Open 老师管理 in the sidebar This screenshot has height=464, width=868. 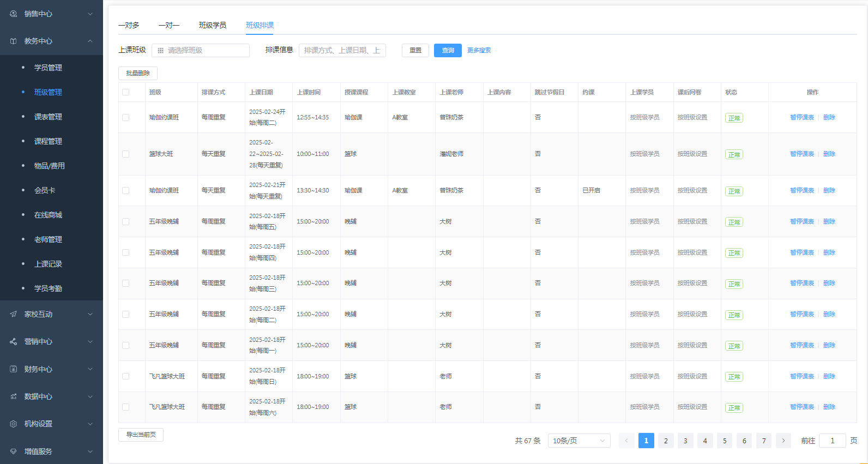click(x=48, y=239)
